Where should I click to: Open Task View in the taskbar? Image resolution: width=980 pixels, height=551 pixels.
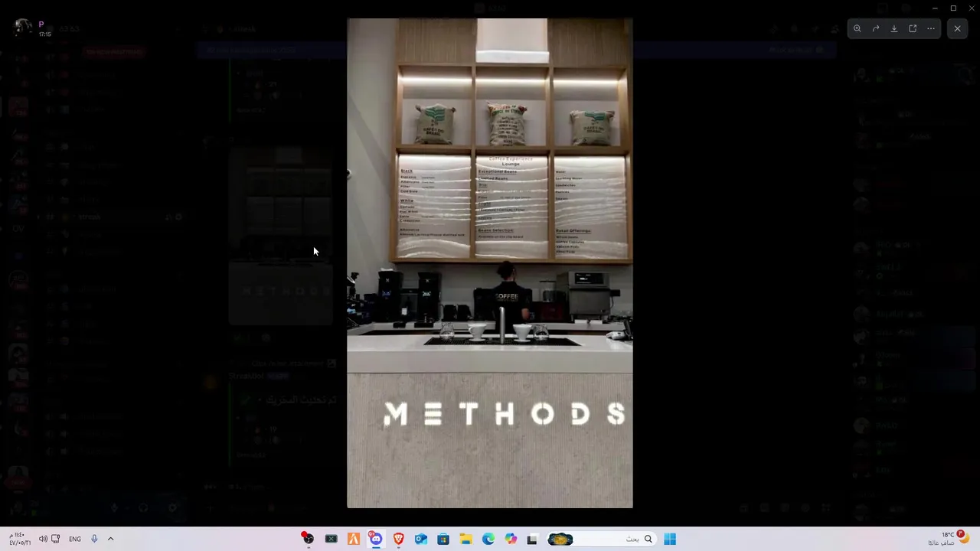[532, 539]
